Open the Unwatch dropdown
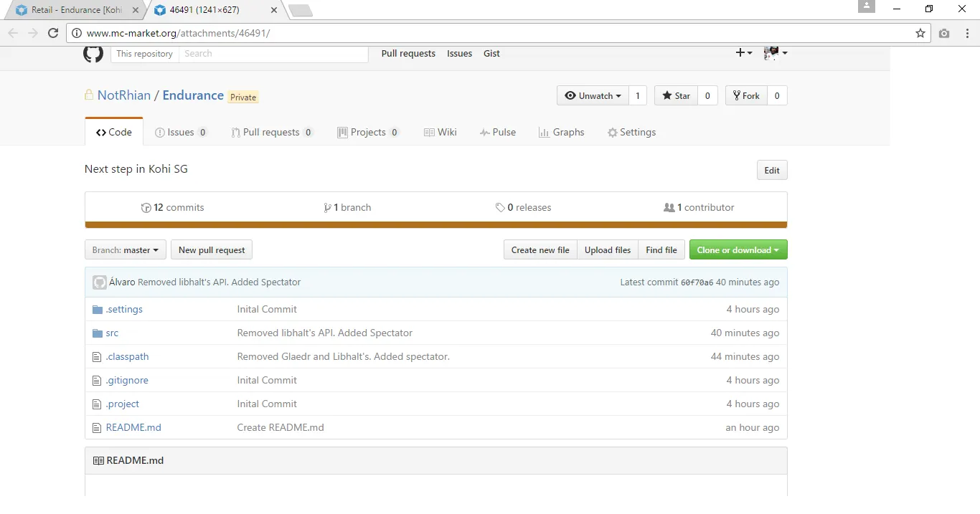Screen dimensions: 980x514 click(593, 95)
